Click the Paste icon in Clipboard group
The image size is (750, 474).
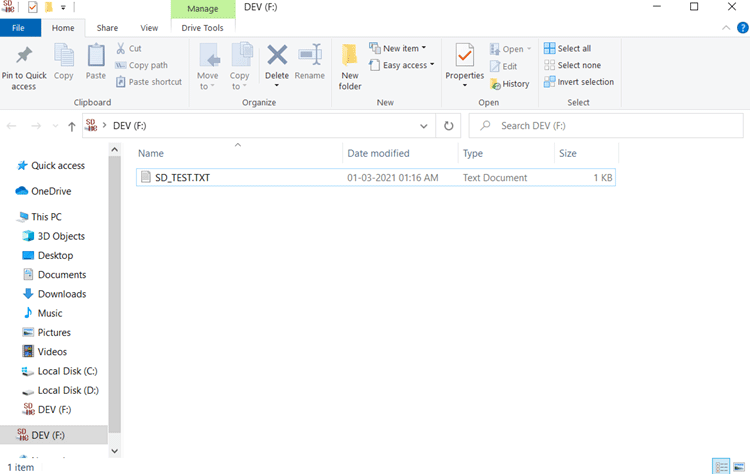tap(96, 56)
